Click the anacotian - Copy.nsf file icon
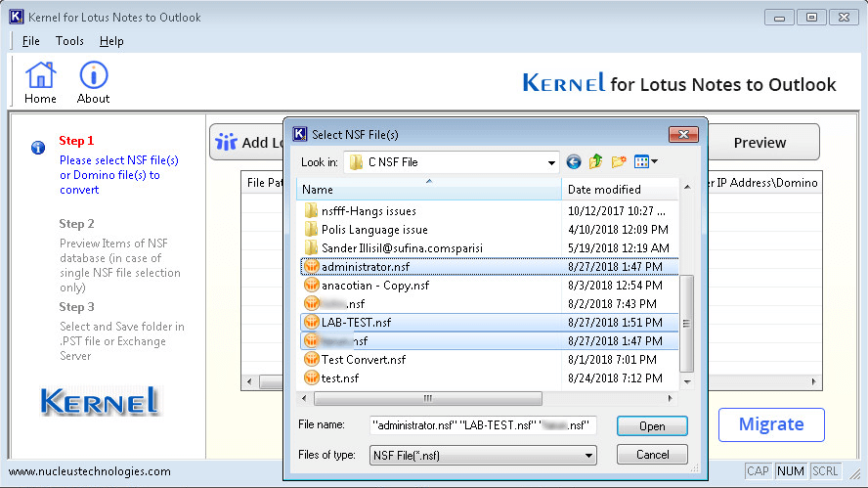 pos(312,286)
